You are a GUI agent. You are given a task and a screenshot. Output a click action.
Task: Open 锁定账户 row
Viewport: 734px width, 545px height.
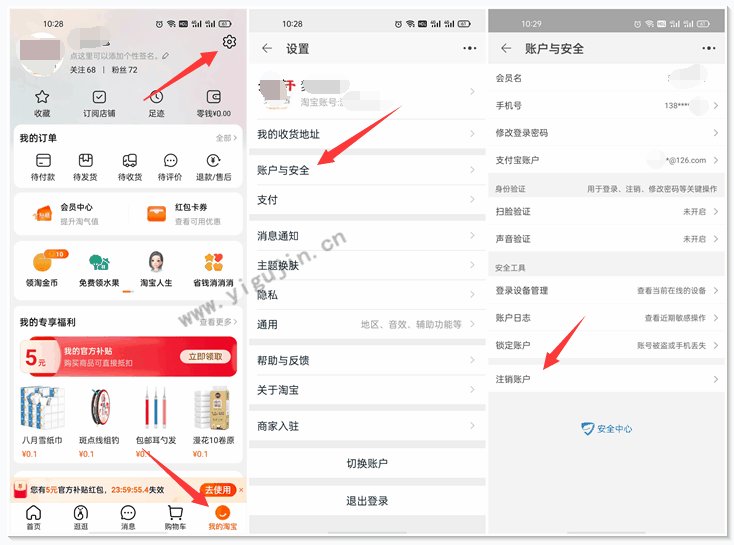[x=606, y=346]
